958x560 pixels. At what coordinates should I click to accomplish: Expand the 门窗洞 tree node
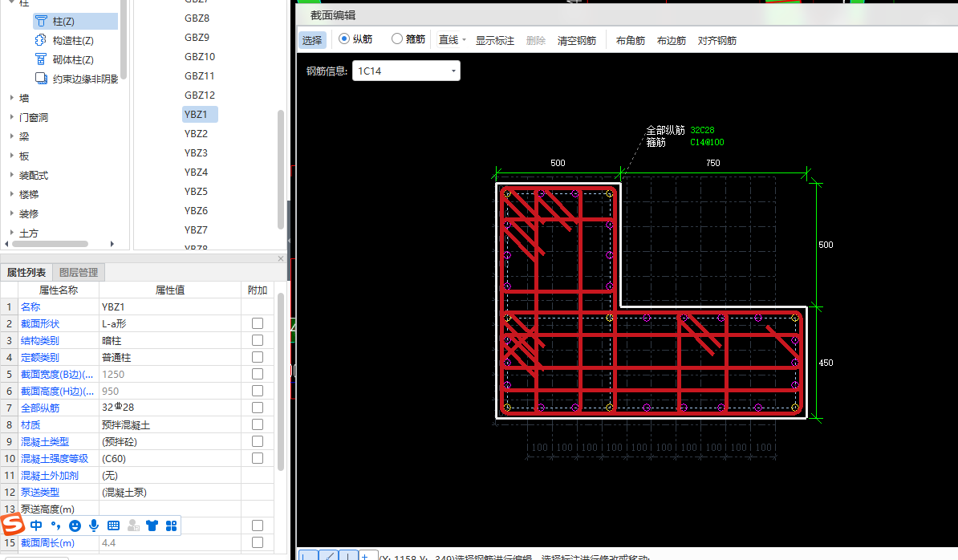point(11,117)
